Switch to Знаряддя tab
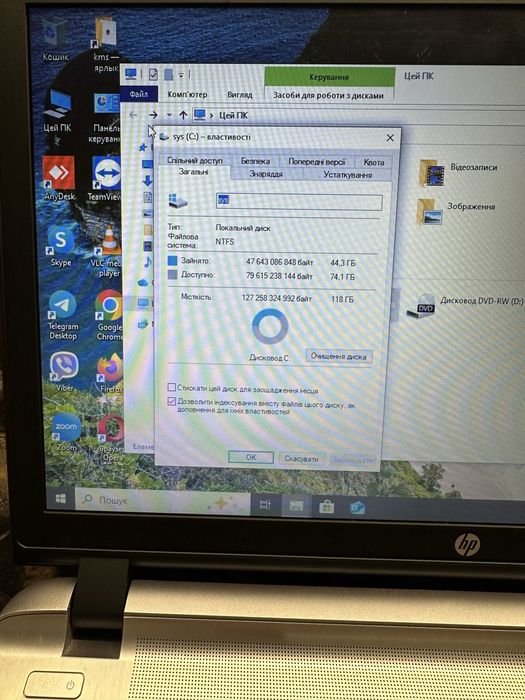The width and height of the screenshot is (525, 700). [x=266, y=174]
